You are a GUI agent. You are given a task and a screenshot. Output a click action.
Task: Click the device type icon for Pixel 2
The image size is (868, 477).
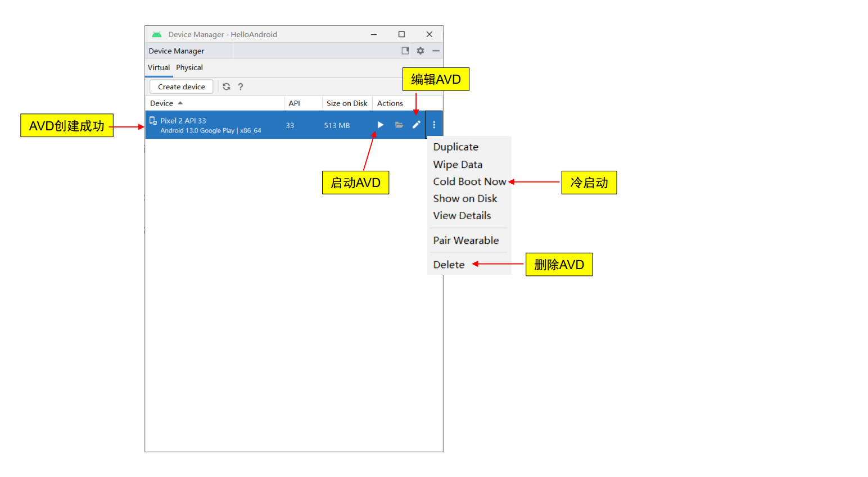[x=153, y=121]
